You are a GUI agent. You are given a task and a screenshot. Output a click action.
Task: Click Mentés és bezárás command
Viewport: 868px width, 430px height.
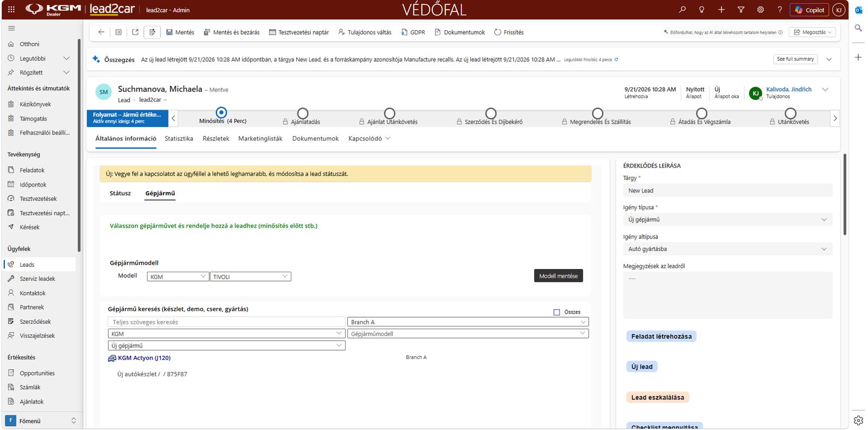232,33
